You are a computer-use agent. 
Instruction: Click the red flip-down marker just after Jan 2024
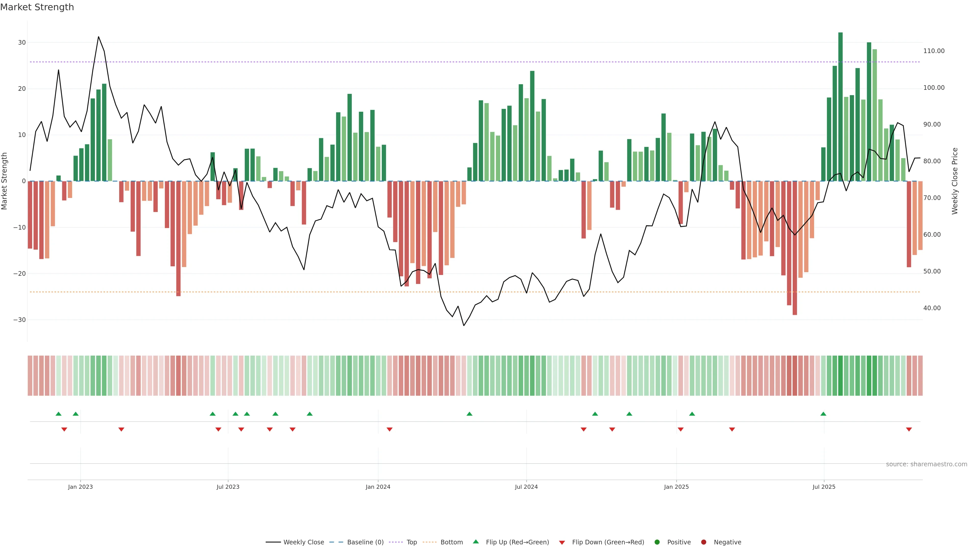pos(389,429)
